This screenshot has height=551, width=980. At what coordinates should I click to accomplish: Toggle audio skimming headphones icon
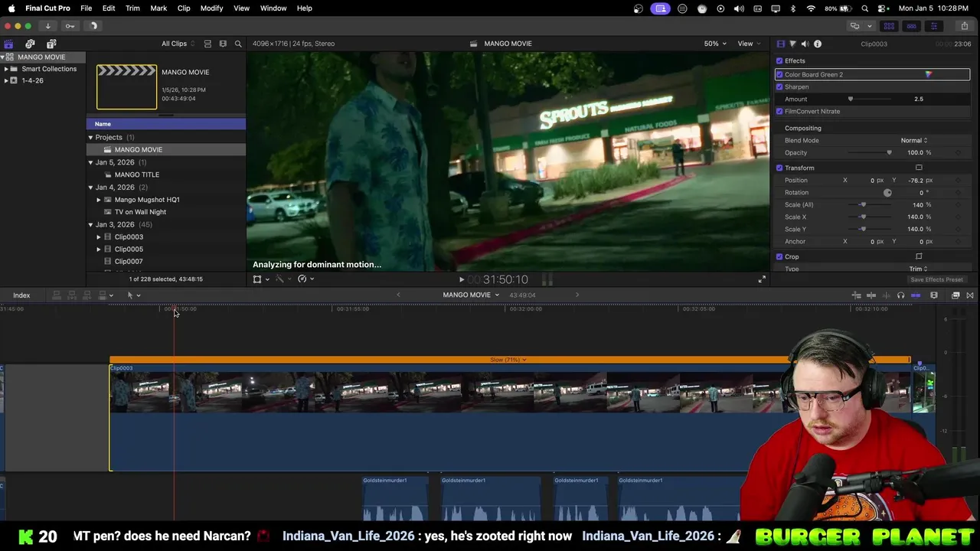[900, 295]
